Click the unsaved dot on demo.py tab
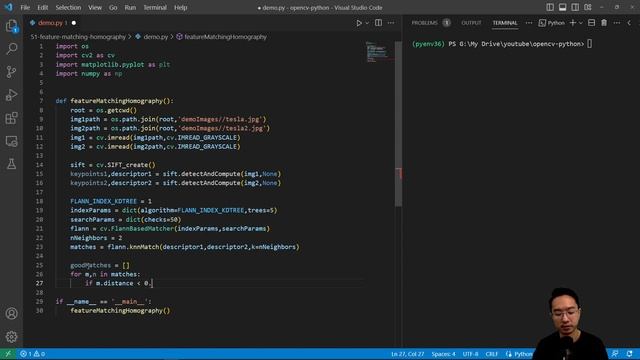The width and height of the screenshot is (640, 360). (x=73, y=23)
